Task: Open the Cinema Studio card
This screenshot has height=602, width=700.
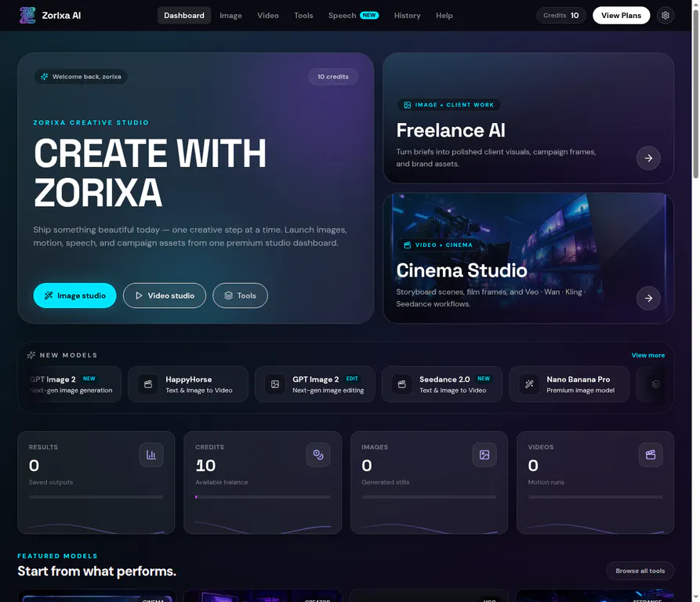Action: click(x=528, y=258)
